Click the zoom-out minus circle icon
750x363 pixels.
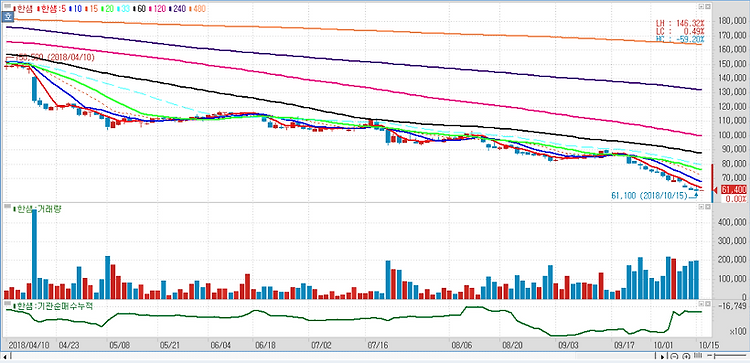pyautogui.click(x=674, y=357)
